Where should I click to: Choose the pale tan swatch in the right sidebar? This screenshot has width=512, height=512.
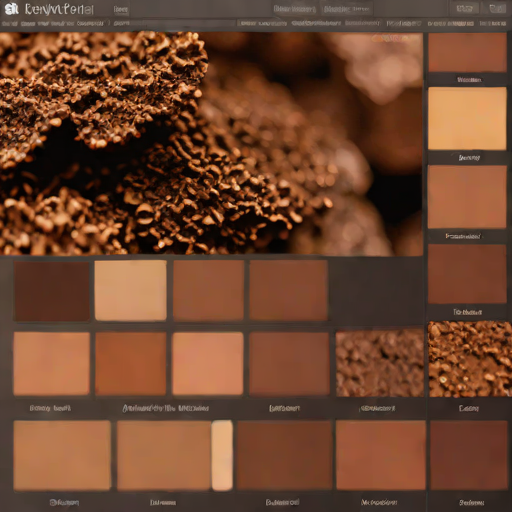pyautogui.click(x=467, y=118)
